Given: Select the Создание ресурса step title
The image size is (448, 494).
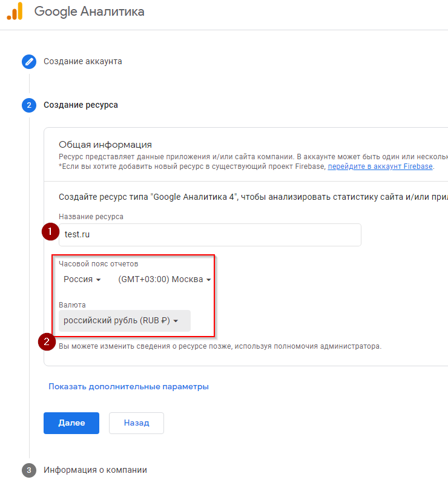Looking at the screenshot, I should 81,105.
